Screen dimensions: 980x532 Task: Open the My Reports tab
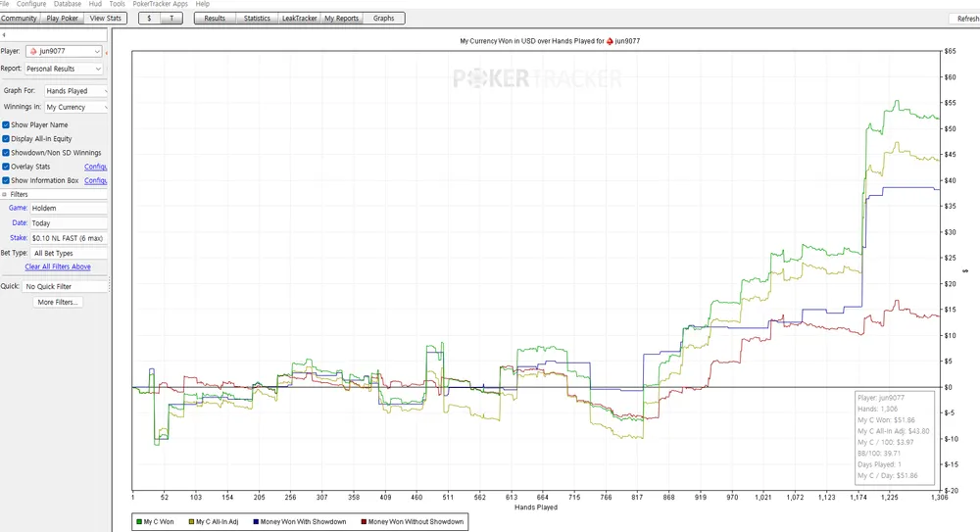point(342,19)
